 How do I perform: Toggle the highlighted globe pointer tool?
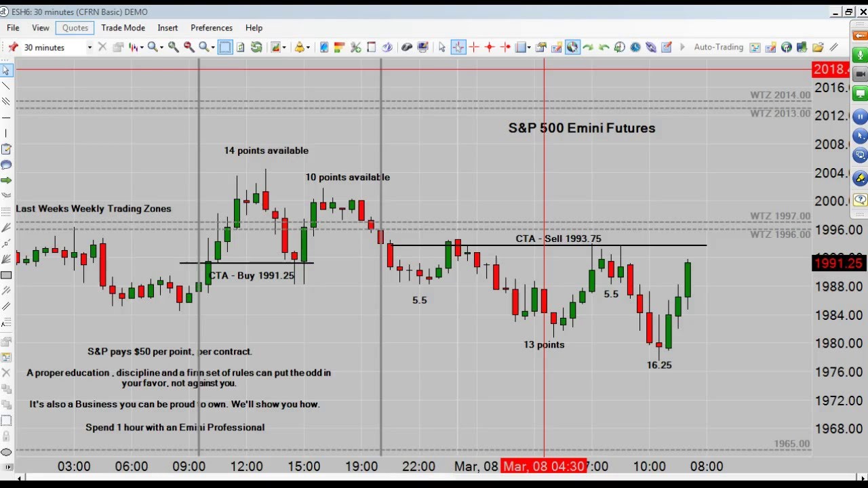(x=572, y=47)
